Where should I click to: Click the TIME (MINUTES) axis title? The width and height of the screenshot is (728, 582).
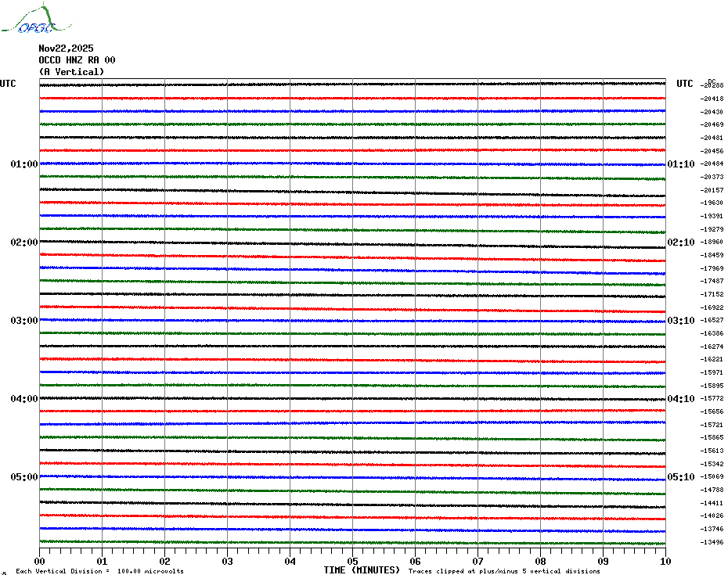[362, 570]
